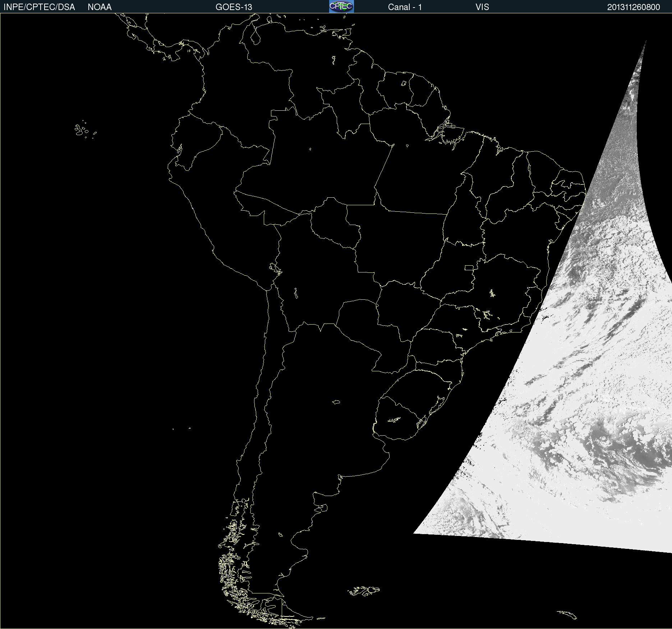
Task: Click the "Canal - 1" channel label
Action: [405, 7]
